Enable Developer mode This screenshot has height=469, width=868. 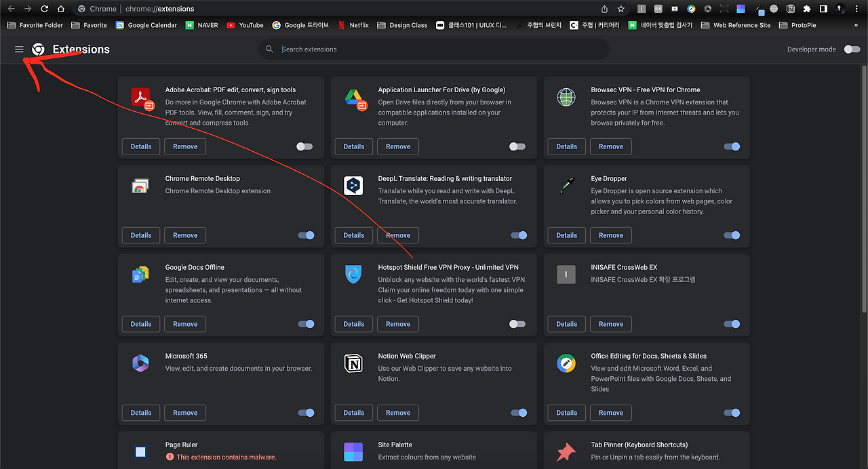pos(851,49)
